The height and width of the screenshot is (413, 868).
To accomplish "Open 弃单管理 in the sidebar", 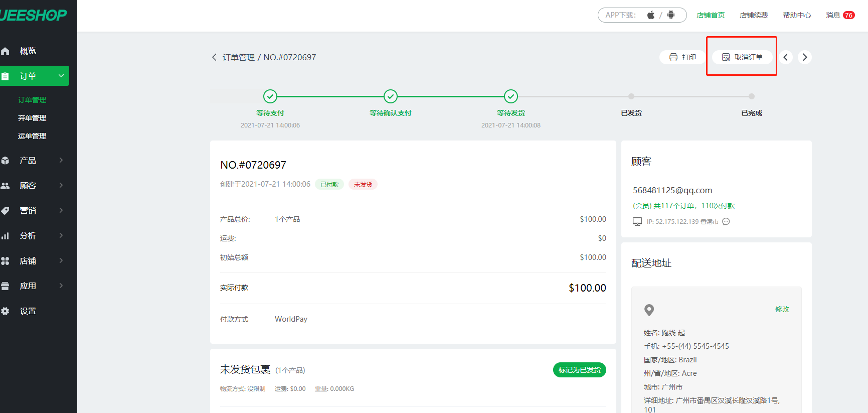I will pos(32,118).
